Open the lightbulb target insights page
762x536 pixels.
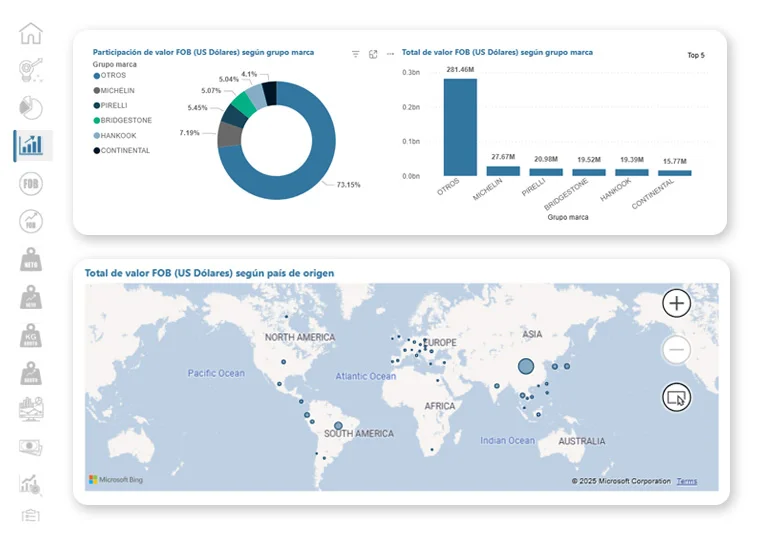tap(31, 70)
